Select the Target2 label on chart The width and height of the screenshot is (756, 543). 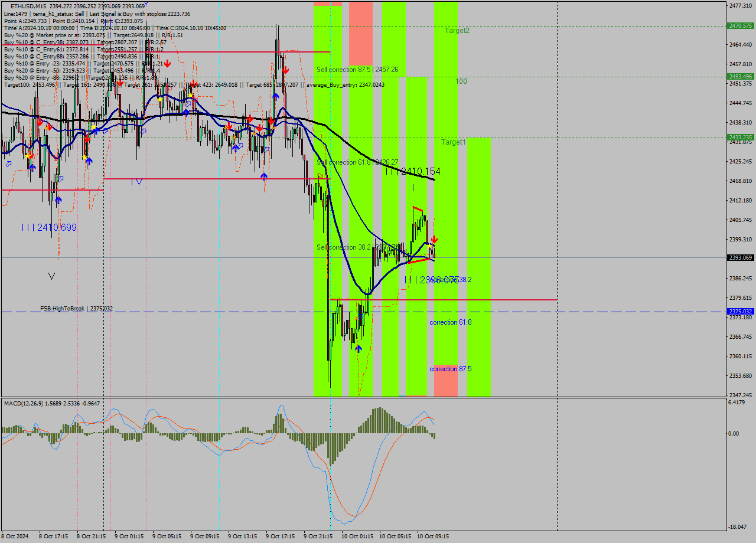tap(457, 30)
